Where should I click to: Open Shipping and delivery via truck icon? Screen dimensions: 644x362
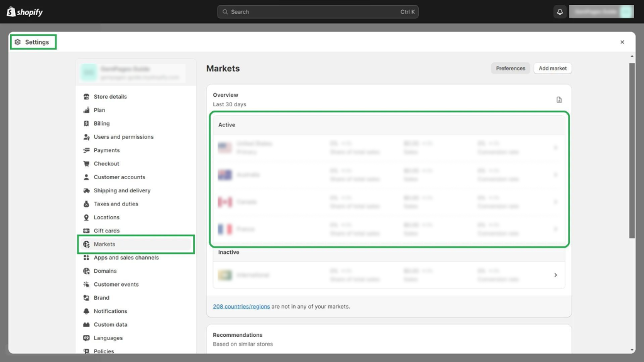pyautogui.click(x=86, y=190)
